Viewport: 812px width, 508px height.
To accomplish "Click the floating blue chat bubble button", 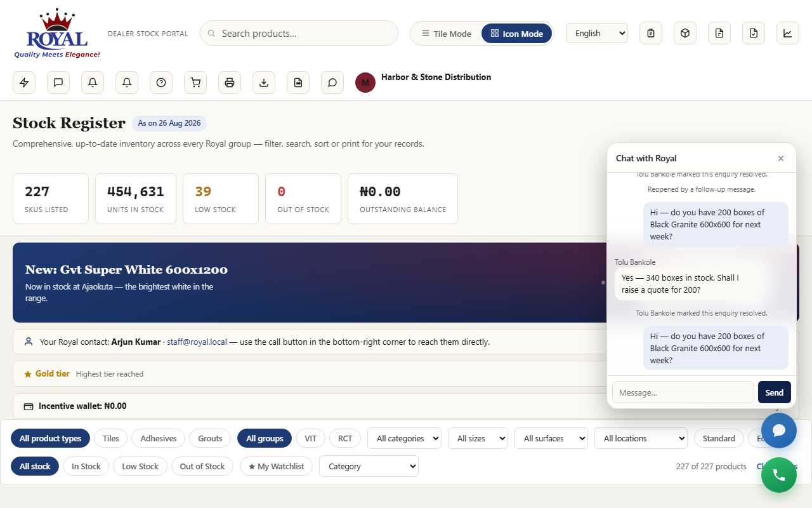I will click(x=779, y=431).
